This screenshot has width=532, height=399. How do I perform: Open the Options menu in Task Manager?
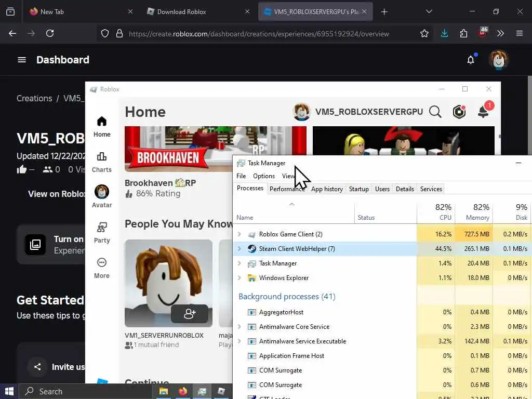click(263, 176)
